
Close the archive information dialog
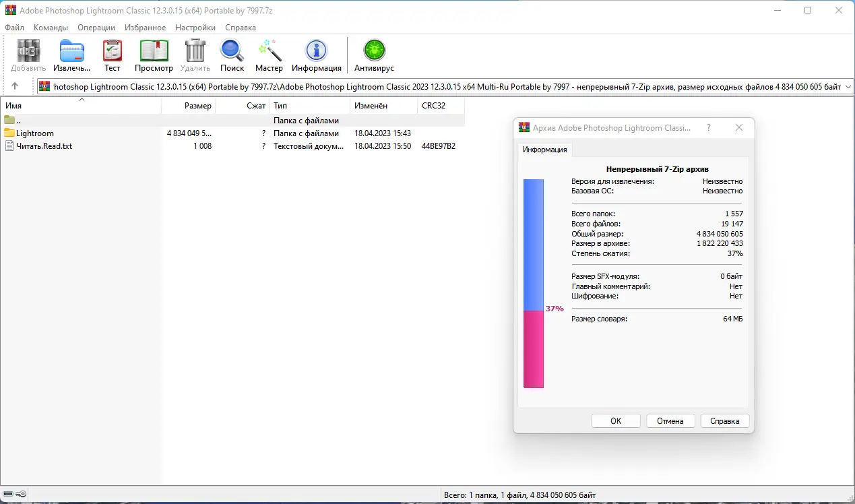click(x=739, y=127)
